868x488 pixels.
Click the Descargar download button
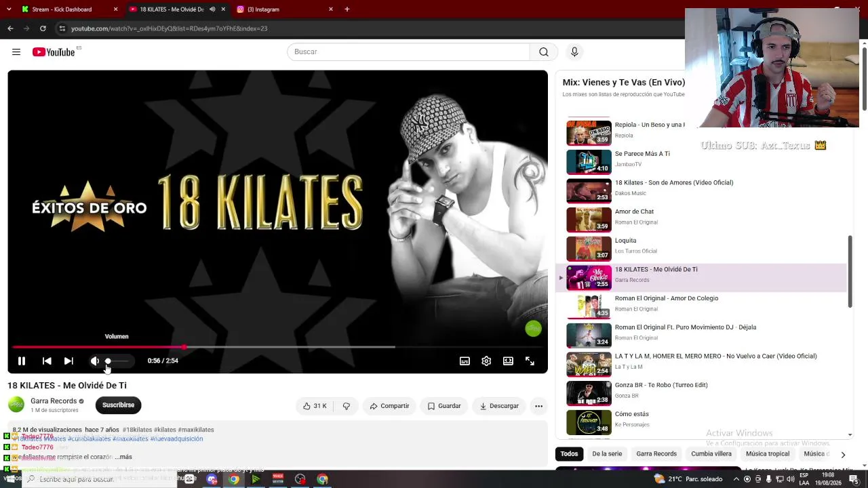click(499, 406)
